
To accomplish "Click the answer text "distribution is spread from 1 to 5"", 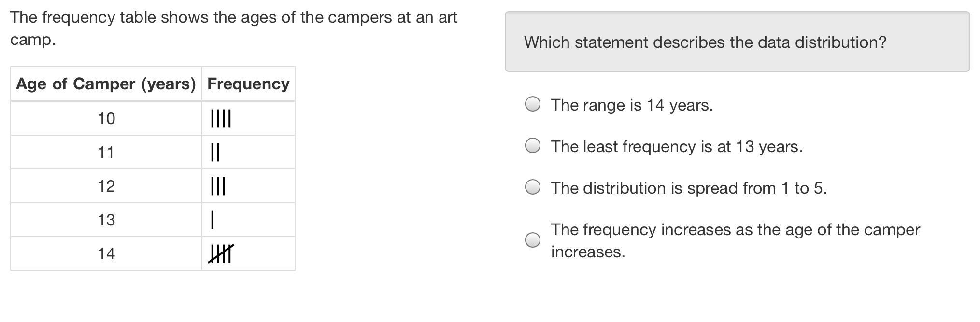I will pyautogui.click(x=689, y=188).
